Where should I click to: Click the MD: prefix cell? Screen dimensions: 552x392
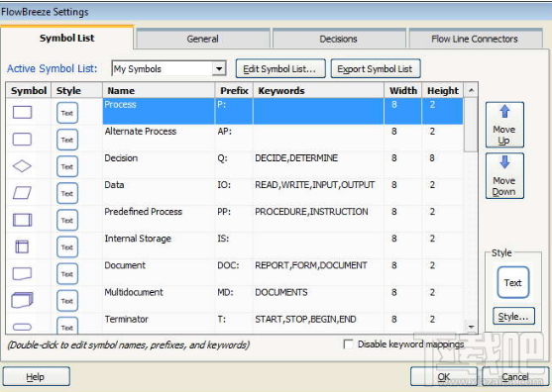(x=234, y=299)
